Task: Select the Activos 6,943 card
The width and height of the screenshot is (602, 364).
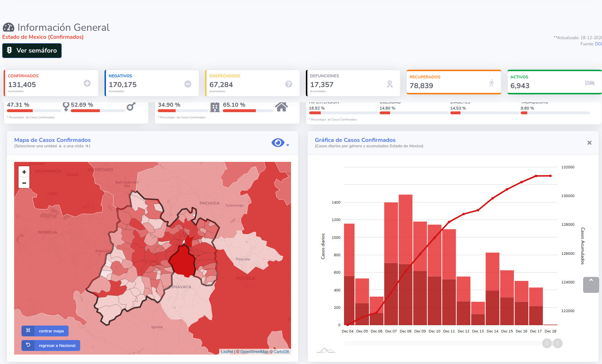Action: 554,82
